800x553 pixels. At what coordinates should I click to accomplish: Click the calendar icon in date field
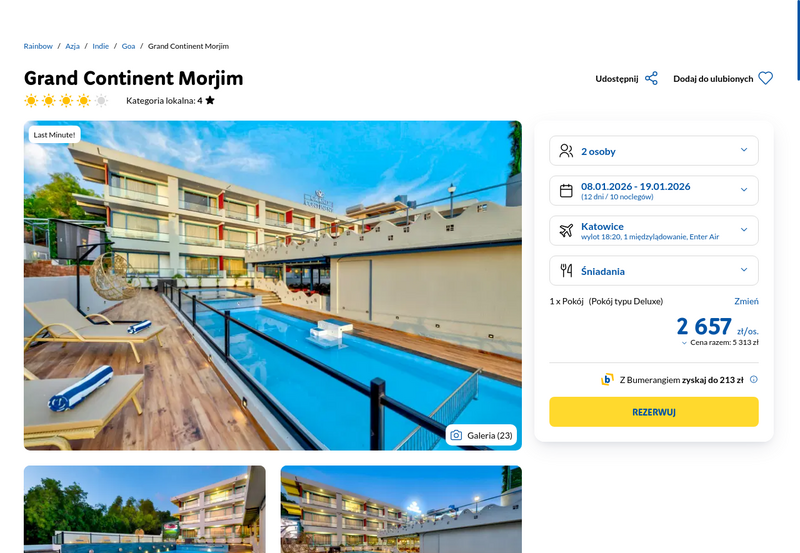tap(566, 191)
